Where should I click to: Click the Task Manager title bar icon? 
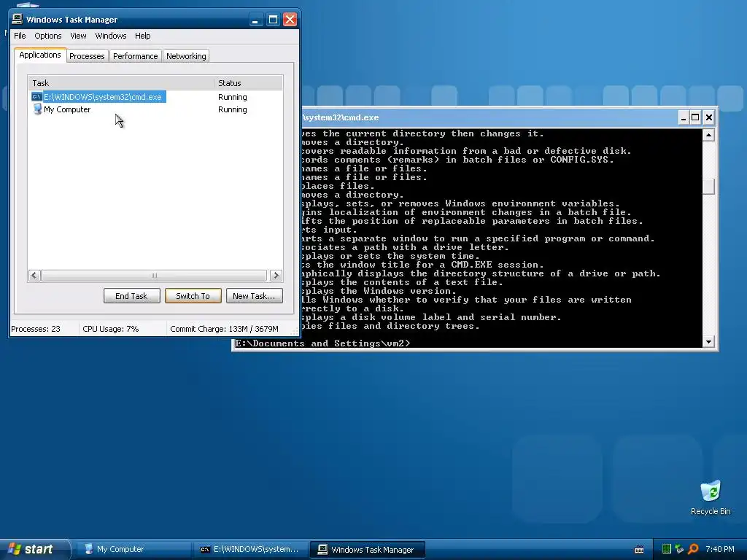coord(18,19)
